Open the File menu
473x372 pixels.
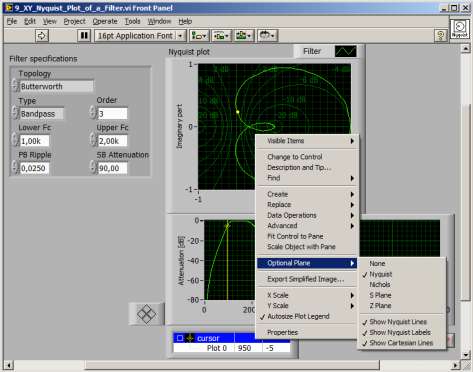pyautogui.click(x=12, y=21)
